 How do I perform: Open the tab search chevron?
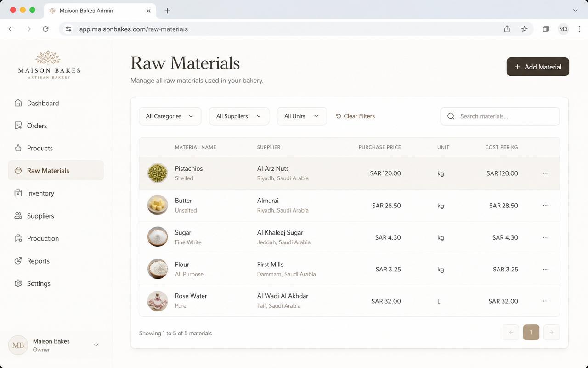click(x=575, y=10)
